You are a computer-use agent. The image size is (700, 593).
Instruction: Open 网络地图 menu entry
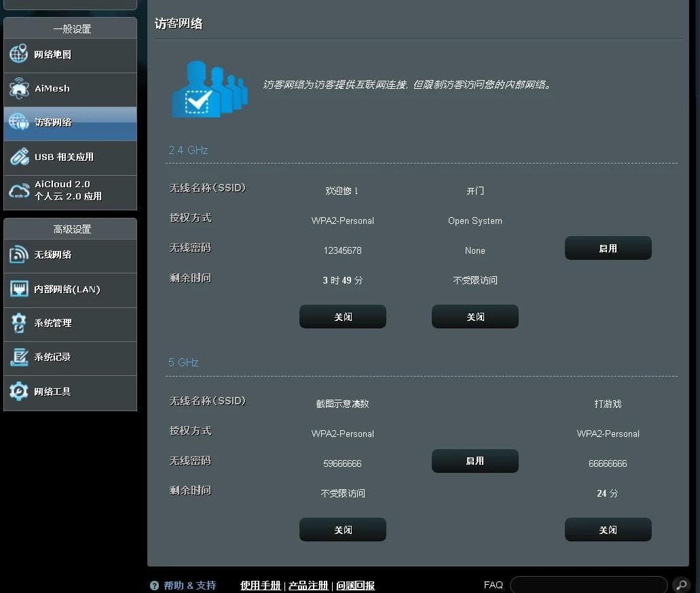[70, 56]
